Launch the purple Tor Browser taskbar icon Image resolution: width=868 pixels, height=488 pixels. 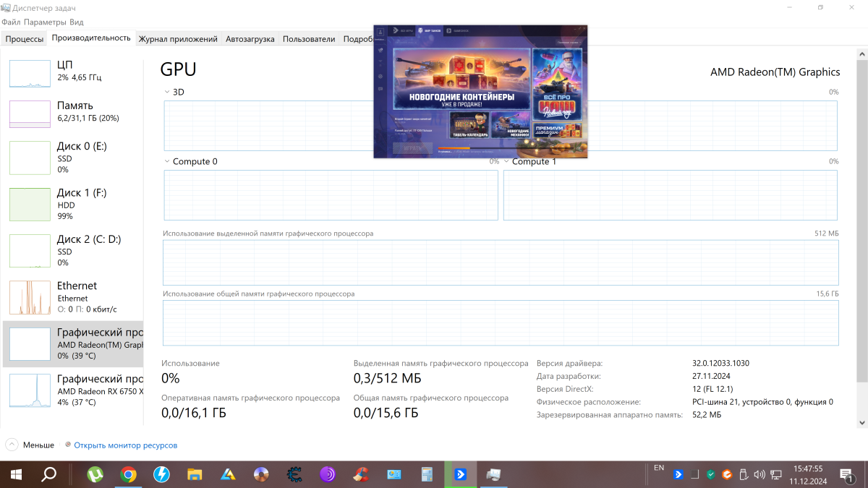pyautogui.click(x=328, y=475)
